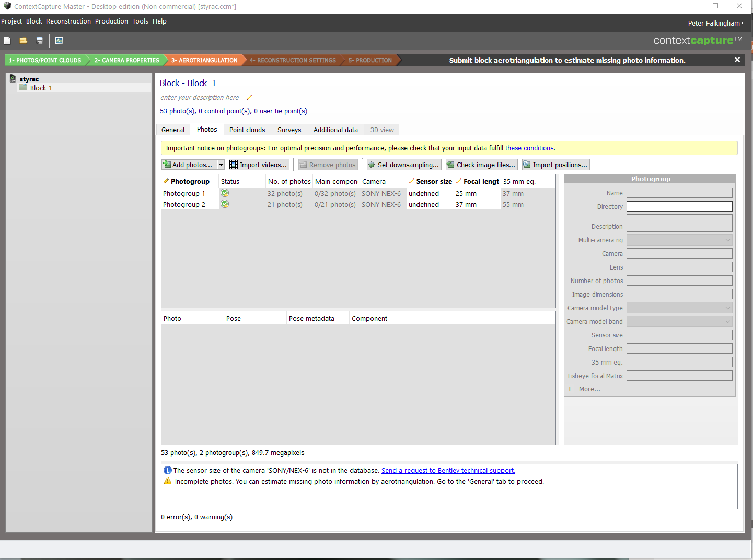The image size is (753, 560).
Task: Open the Peter Falkingham user menu
Action: coord(715,24)
